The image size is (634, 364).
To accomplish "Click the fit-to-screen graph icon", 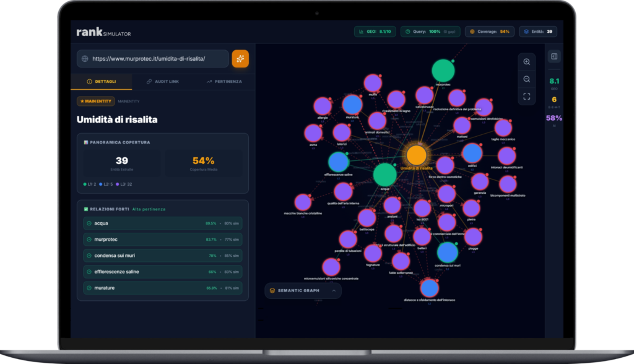I will (x=526, y=97).
